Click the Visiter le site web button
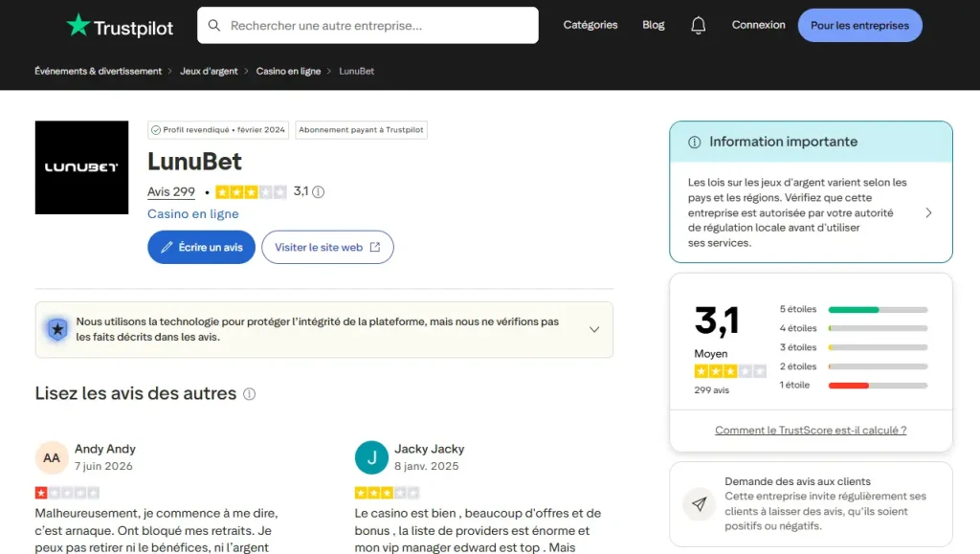980x554 pixels. tap(327, 247)
